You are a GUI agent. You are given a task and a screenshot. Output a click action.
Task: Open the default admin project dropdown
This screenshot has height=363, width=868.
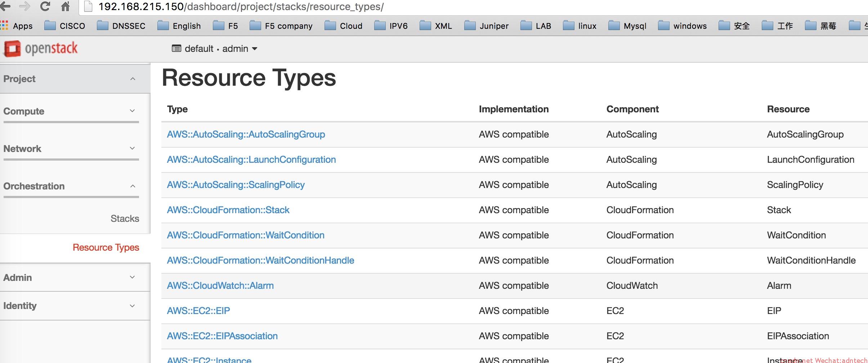[215, 49]
